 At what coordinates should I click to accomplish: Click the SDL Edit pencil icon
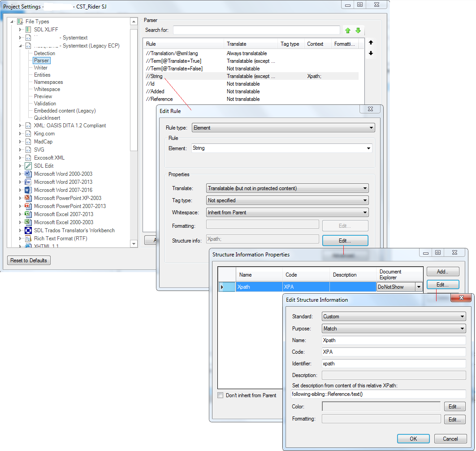pyautogui.click(x=28, y=166)
